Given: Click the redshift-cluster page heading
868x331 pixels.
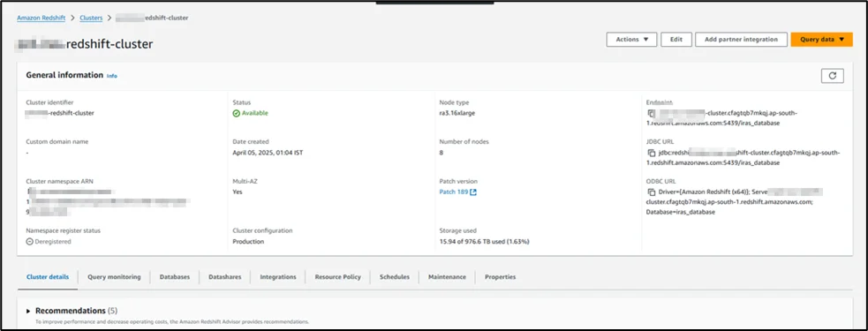Looking at the screenshot, I should pyautogui.click(x=85, y=44).
